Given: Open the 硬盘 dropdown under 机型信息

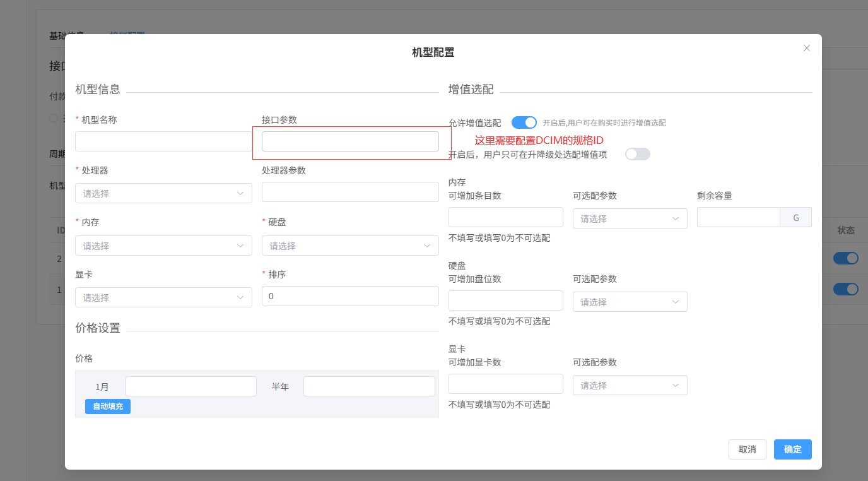Looking at the screenshot, I should tap(350, 246).
